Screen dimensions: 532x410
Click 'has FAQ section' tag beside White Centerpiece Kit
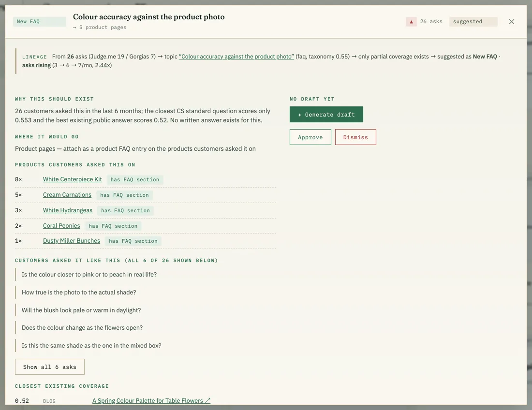135,179
